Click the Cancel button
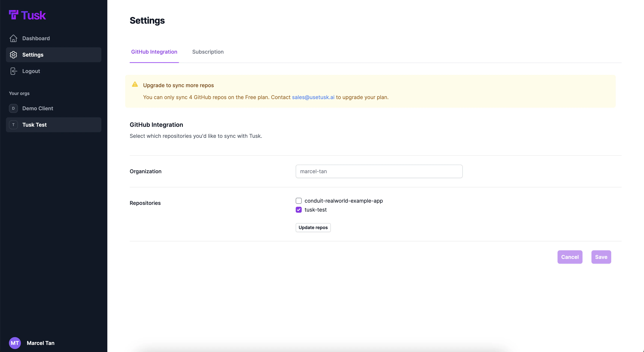The width and height of the screenshot is (644, 352). point(570,257)
